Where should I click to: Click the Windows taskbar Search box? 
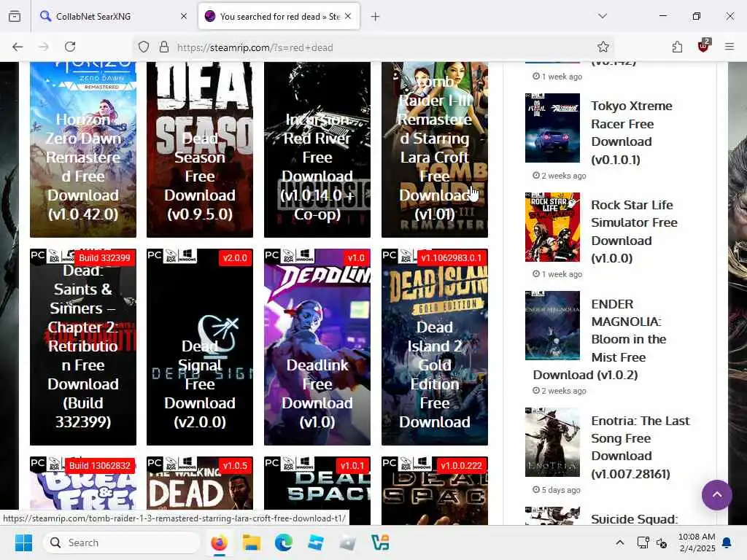[x=122, y=542]
